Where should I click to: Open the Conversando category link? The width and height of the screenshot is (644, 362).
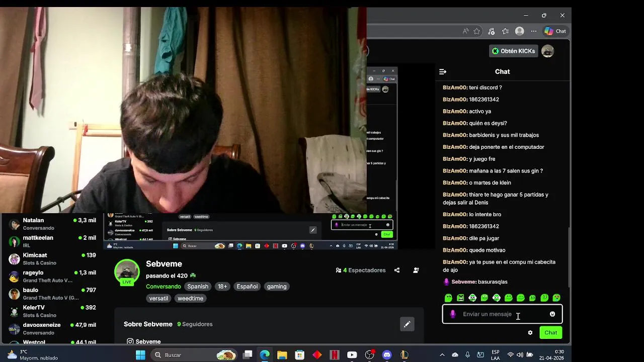pyautogui.click(x=164, y=287)
